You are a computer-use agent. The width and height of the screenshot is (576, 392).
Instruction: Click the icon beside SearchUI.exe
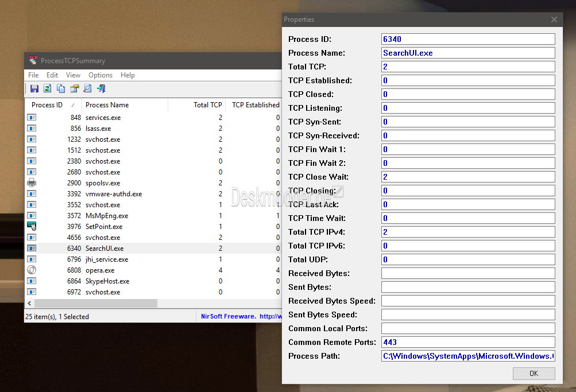(x=32, y=248)
